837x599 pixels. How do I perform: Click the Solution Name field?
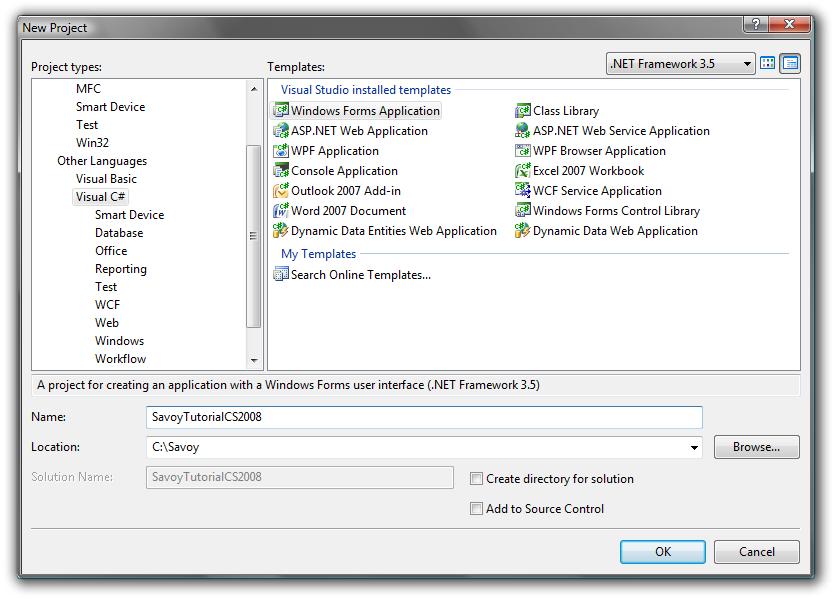click(x=299, y=477)
